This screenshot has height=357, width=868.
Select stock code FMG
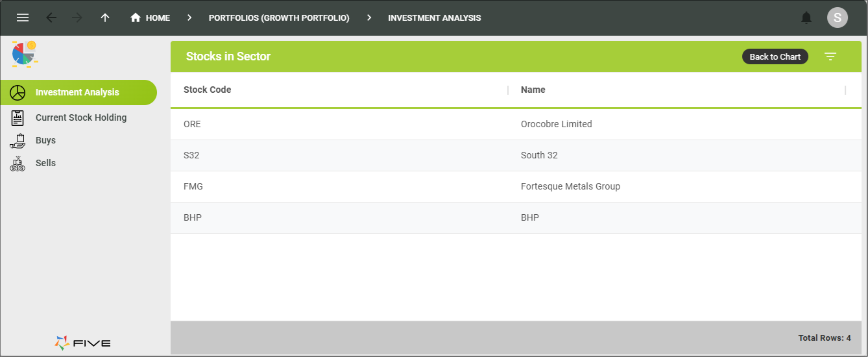click(193, 186)
